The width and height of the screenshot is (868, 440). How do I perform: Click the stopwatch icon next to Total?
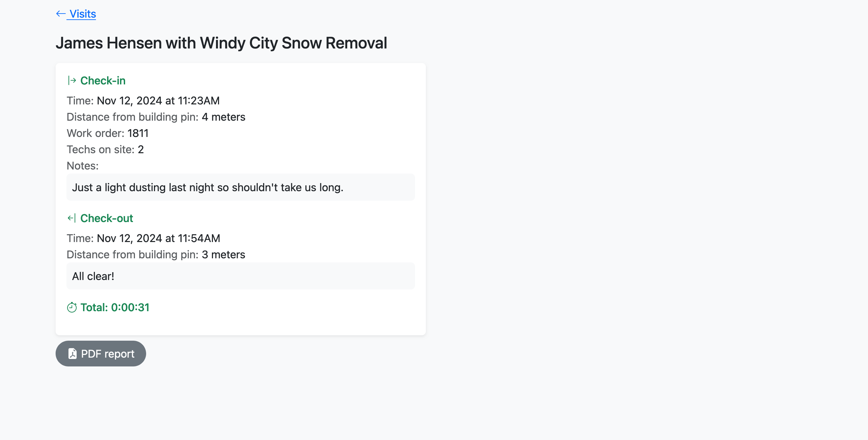(72, 307)
